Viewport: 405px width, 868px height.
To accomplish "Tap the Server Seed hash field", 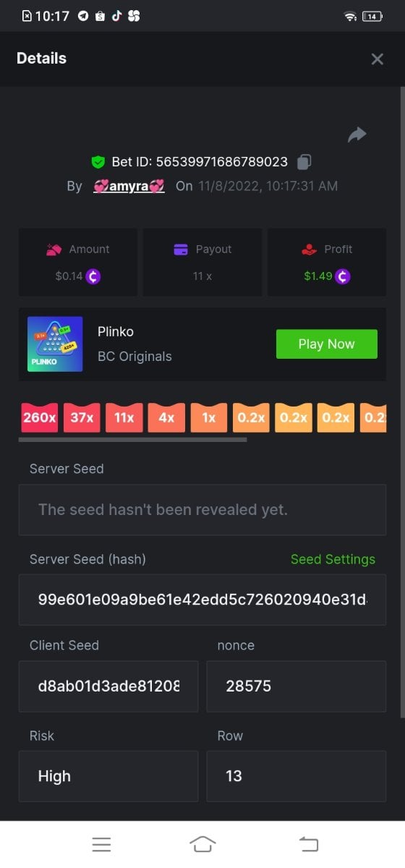I will 202,600.
